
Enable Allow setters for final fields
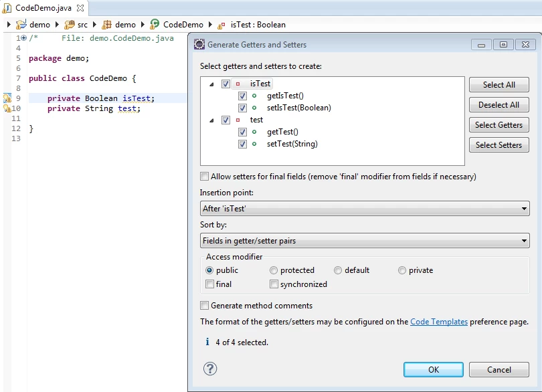[204, 177]
